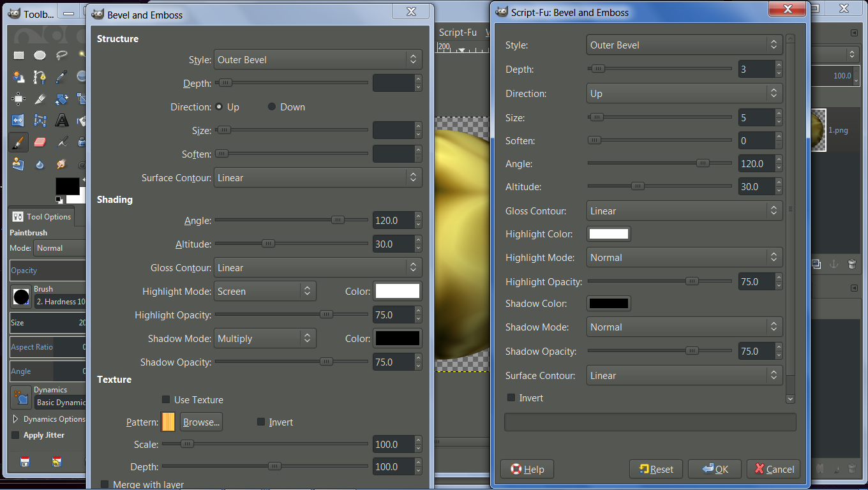Screen dimensions: 868x490
Task: Activate the Paths pen tool
Action: point(40,77)
